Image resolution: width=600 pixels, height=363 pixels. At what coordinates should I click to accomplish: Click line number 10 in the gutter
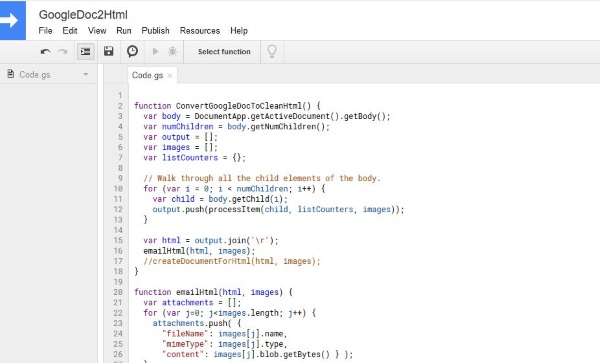click(118, 189)
